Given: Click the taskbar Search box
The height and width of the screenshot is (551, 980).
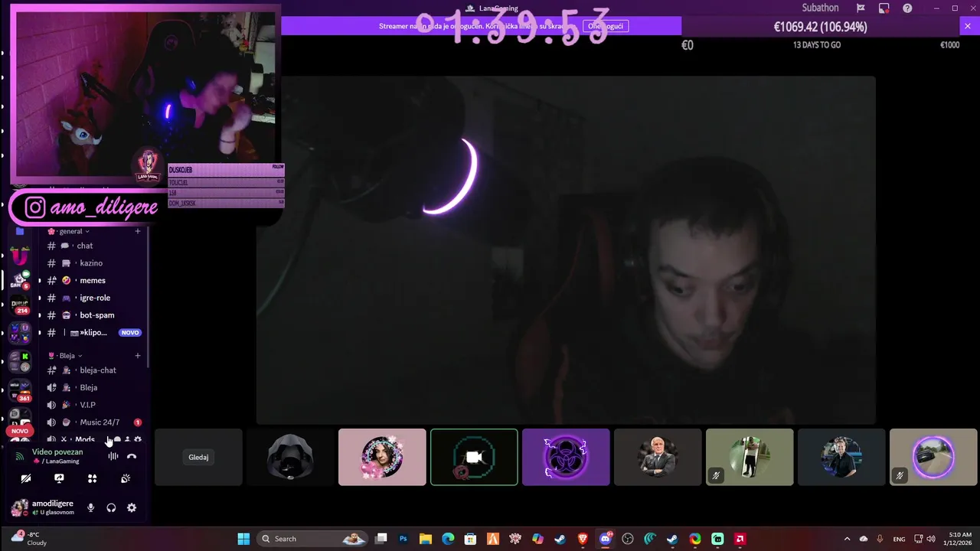Looking at the screenshot, I should [312, 539].
